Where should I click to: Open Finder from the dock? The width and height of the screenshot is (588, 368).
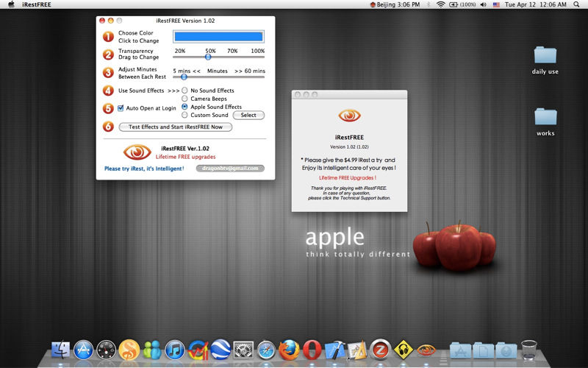(60, 350)
